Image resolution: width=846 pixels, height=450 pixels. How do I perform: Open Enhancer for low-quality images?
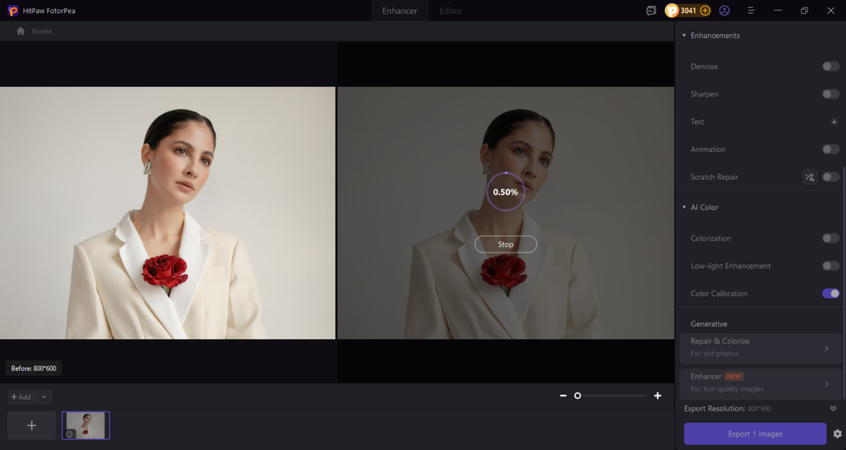[x=760, y=383]
